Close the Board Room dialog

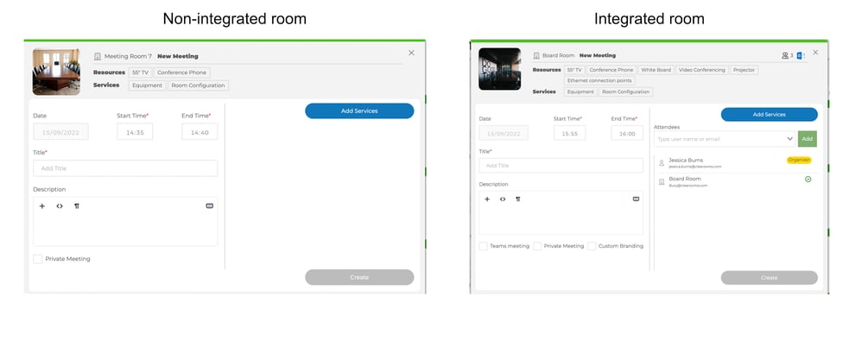pyautogui.click(x=815, y=53)
